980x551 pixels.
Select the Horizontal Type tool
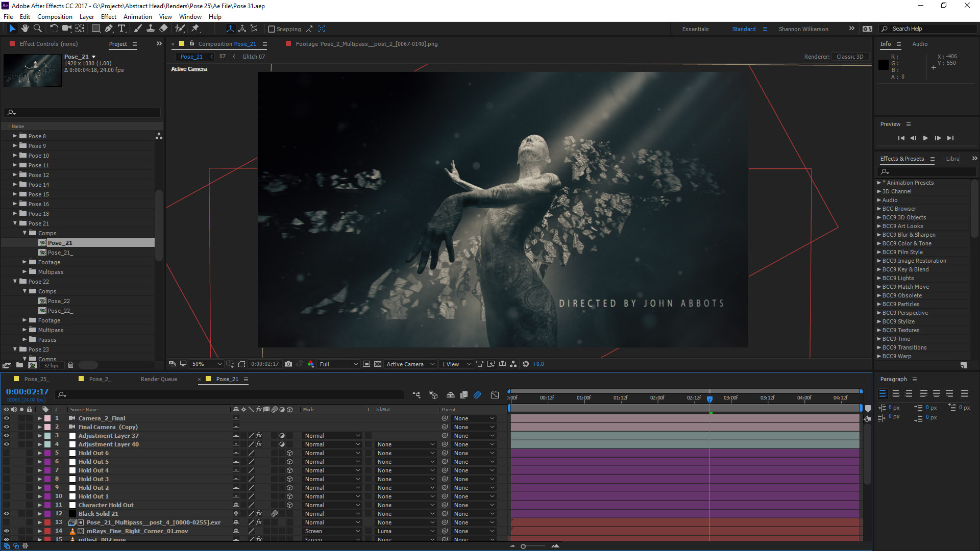[121, 29]
